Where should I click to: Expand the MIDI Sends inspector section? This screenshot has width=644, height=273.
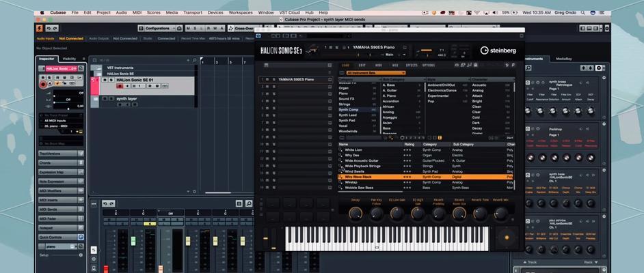click(x=61, y=210)
